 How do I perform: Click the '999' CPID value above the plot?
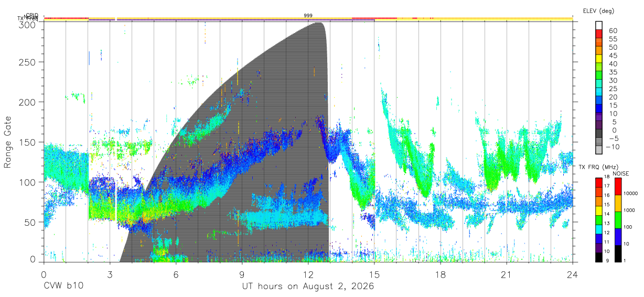[308, 16]
